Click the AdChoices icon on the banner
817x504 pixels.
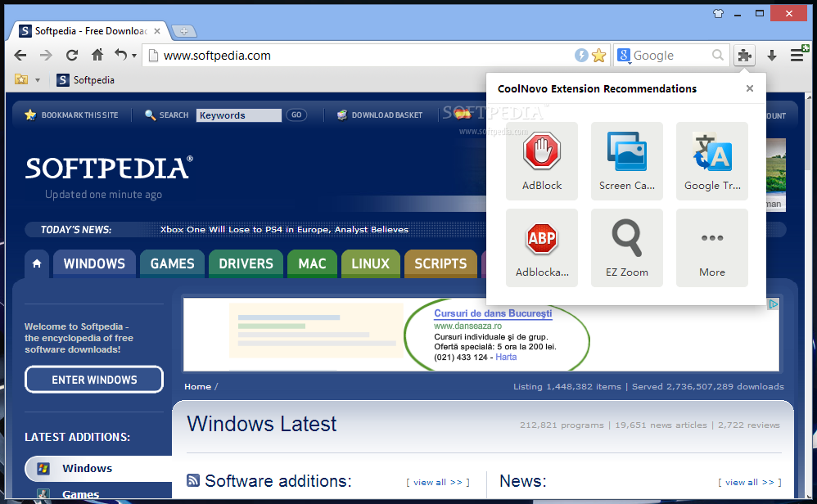[x=774, y=304]
